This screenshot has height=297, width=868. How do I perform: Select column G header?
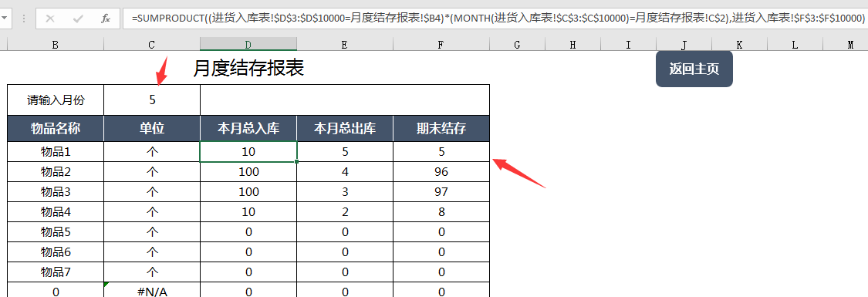[517, 45]
